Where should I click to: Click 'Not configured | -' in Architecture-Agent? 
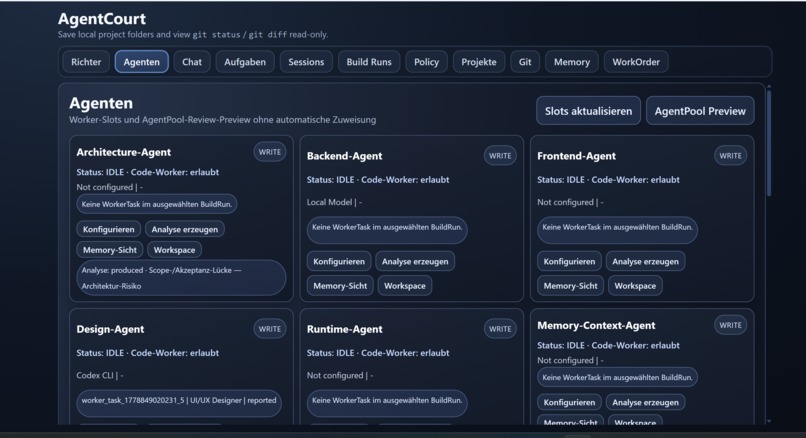(109, 187)
